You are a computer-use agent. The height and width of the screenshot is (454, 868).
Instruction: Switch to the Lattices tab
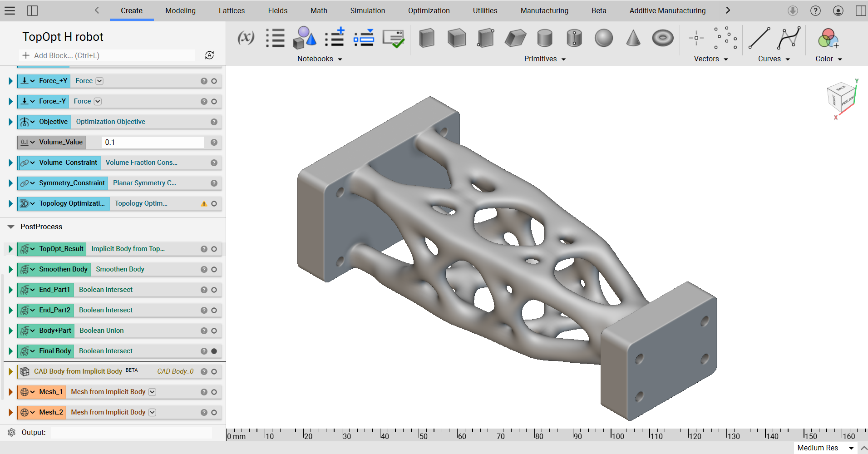(232, 10)
